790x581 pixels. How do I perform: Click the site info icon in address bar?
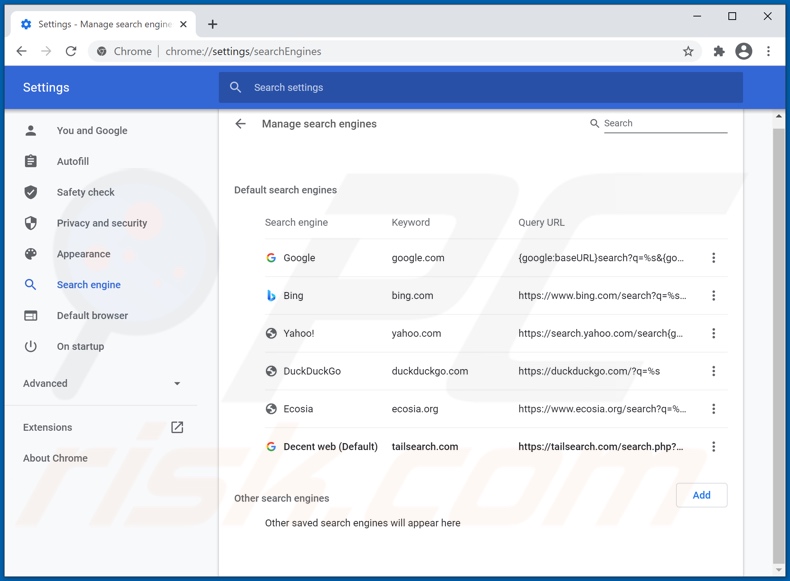102,51
